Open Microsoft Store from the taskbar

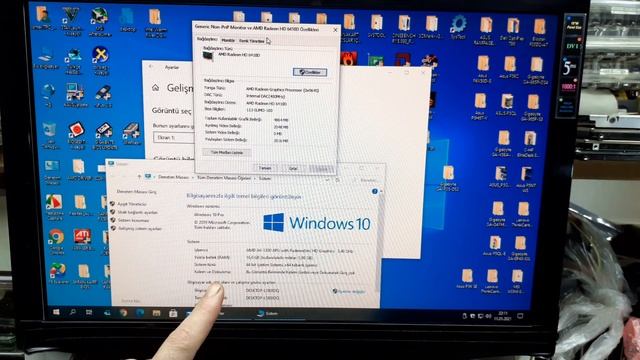[173, 313]
